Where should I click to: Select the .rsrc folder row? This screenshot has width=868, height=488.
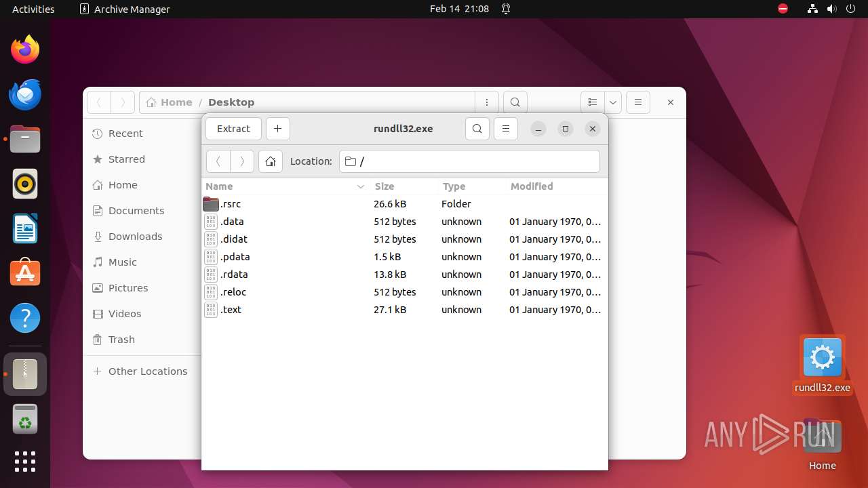click(x=405, y=204)
